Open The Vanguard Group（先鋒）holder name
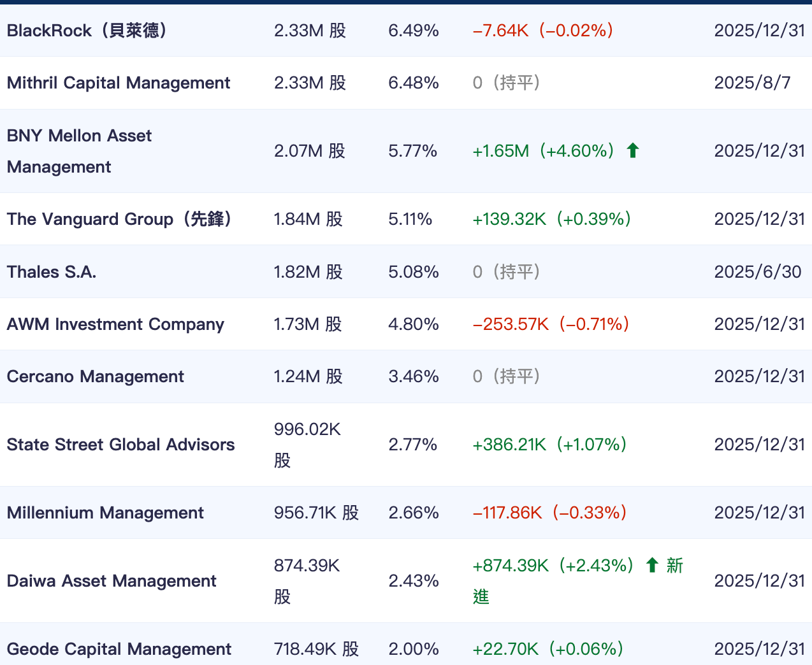Screen dimensions: 812x665 (120, 219)
